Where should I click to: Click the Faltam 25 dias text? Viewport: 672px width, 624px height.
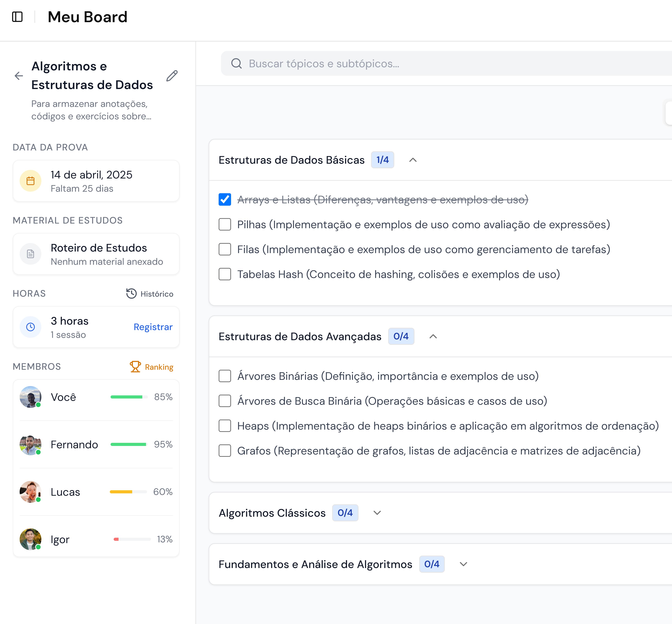tap(82, 188)
